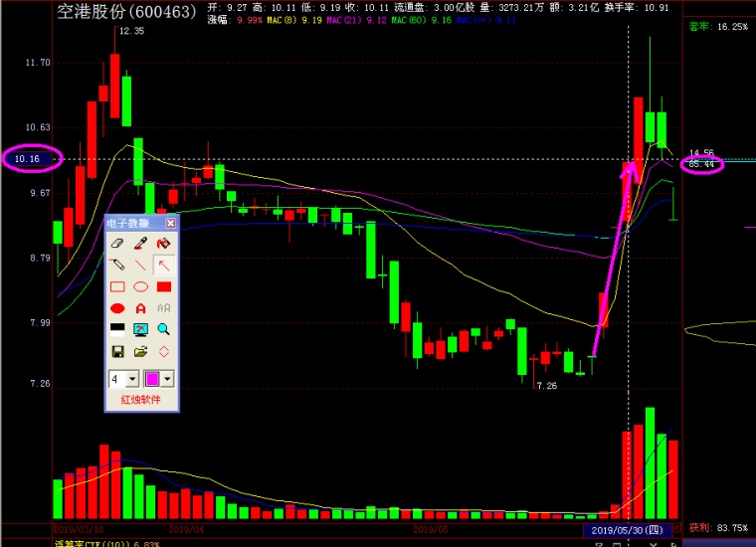Click the 红烛软件 link in the palette
The height and width of the screenshot is (547, 756).
click(140, 400)
